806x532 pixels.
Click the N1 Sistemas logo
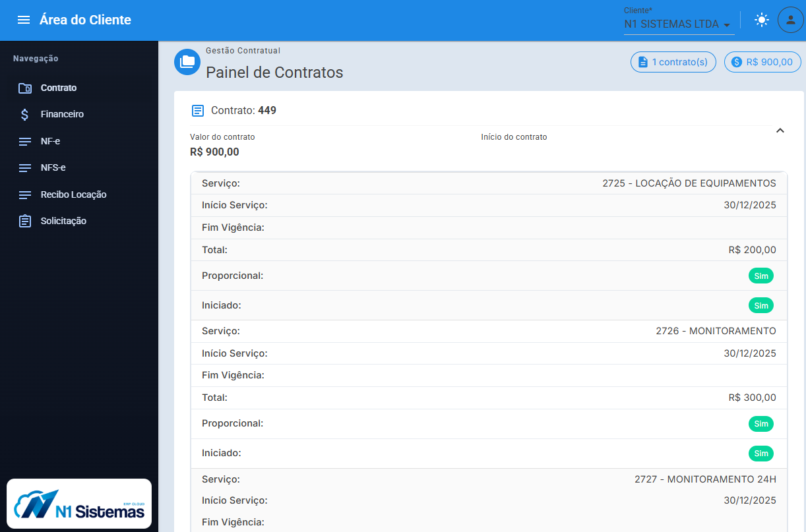click(79, 505)
